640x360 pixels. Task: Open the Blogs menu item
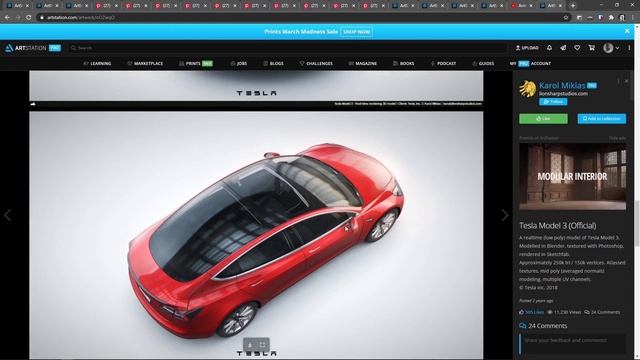pyautogui.click(x=273, y=64)
